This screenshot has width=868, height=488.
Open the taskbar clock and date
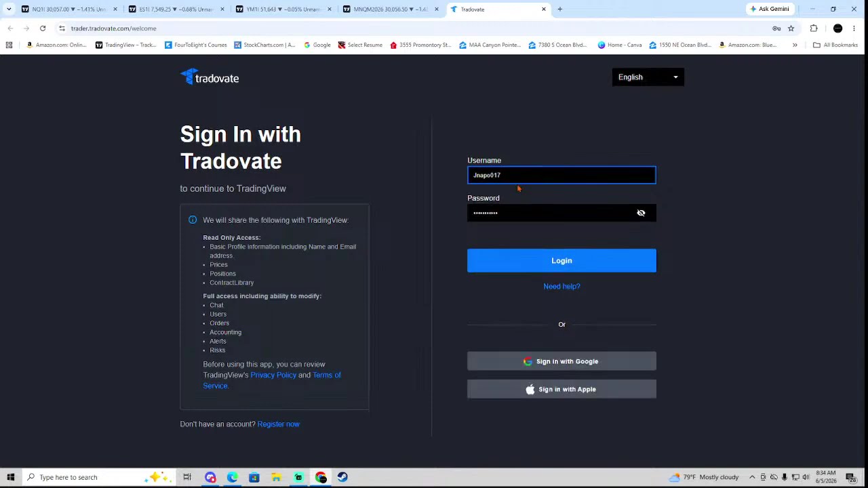(825, 477)
